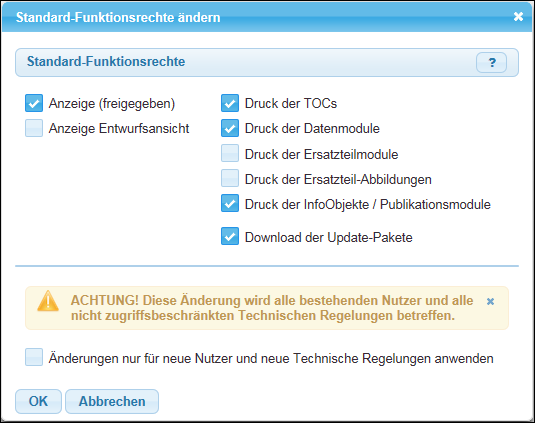Confirm changes with the OK button
Screen dimensions: 535x423
pyautogui.click(x=38, y=402)
